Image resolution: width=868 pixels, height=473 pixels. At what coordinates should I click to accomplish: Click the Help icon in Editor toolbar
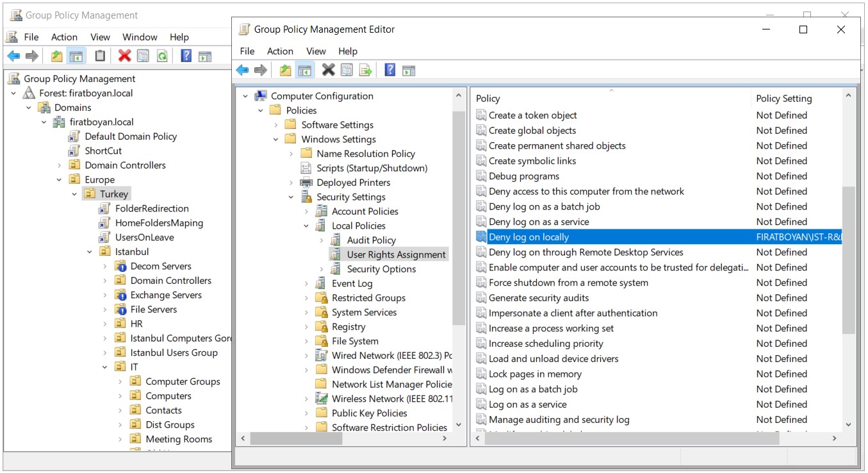[x=390, y=70]
